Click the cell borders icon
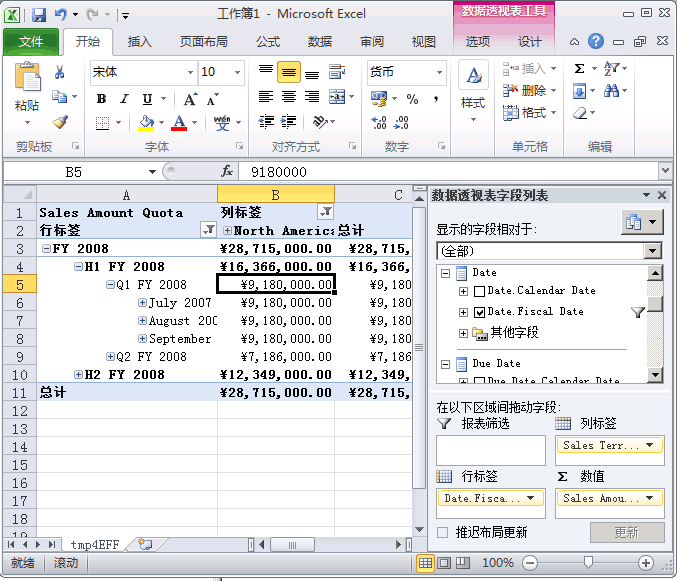The height and width of the screenshot is (581, 677). coord(102,123)
